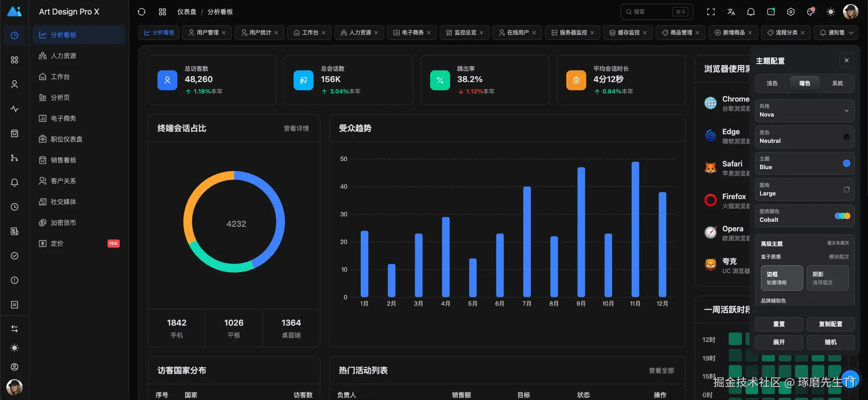Click the heartbeat monitor icon in left rail
This screenshot has height=400, width=868.
(x=15, y=109)
